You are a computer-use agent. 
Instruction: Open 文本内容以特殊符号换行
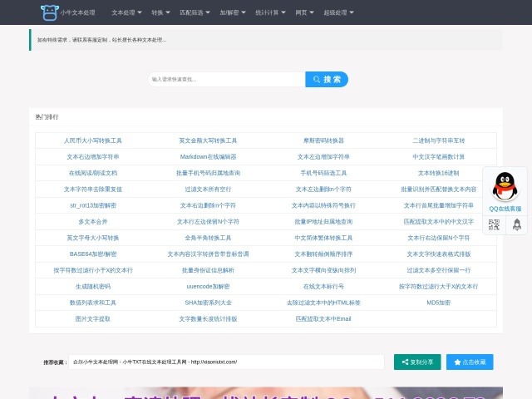click(x=323, y=205)
